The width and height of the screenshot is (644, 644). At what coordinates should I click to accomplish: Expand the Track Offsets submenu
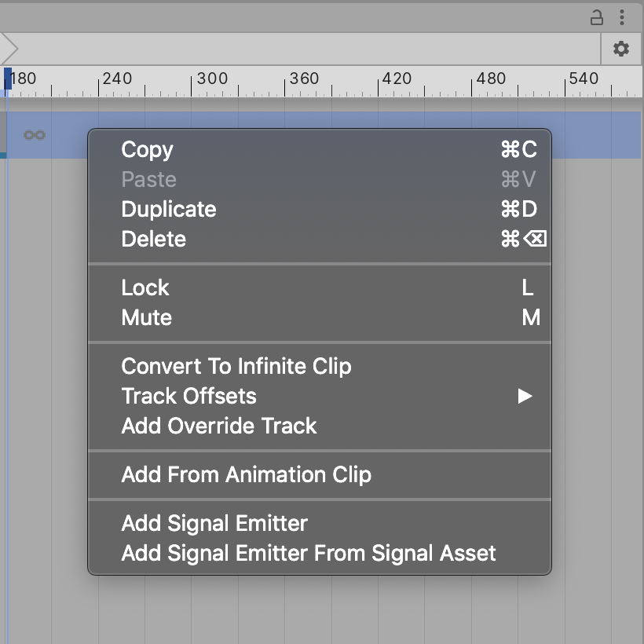coord(189,397)
